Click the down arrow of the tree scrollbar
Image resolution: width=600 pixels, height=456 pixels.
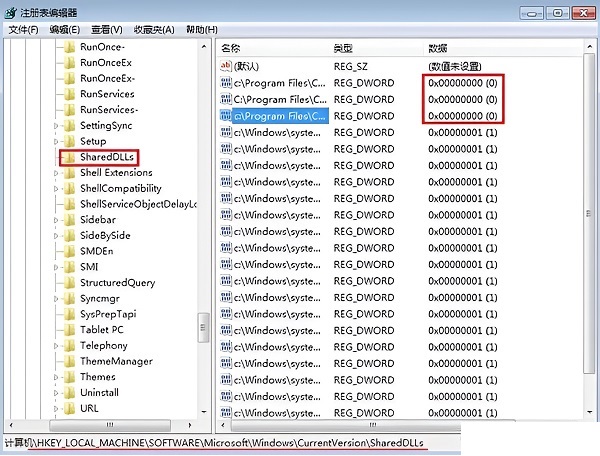[204, 412]
